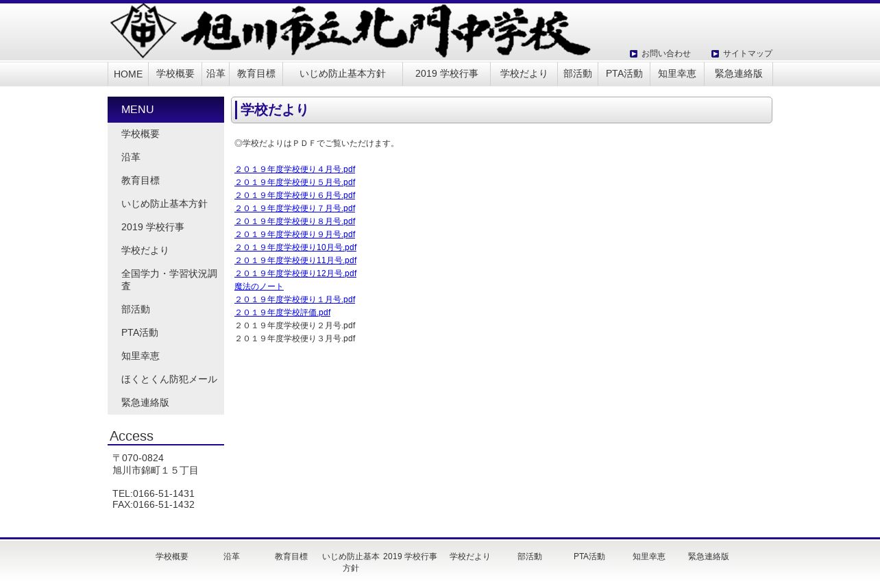The height and width of the screenshot is (588, 880).
Task: Open PTA活動 from the top navigation bar
Action: pos(624,74)
